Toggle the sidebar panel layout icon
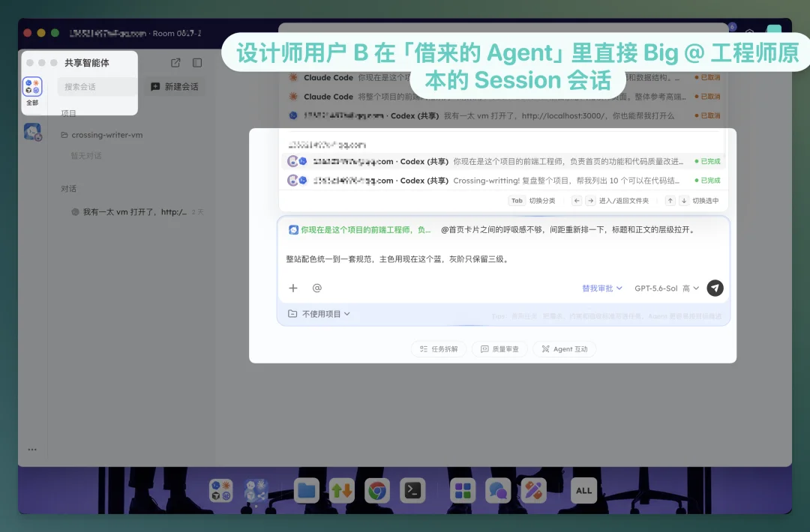The height and width of the screenshot is (532, 810). pos(197,62)
